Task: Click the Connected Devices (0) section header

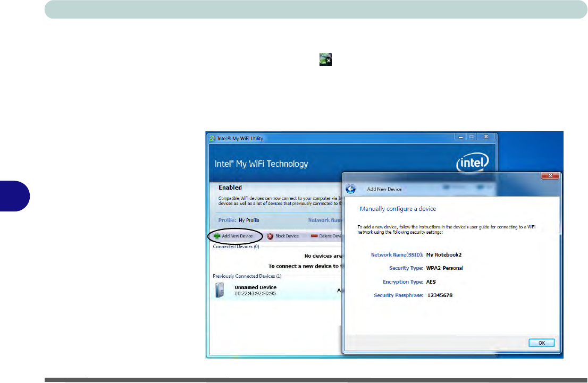Action: click(236, 246)
